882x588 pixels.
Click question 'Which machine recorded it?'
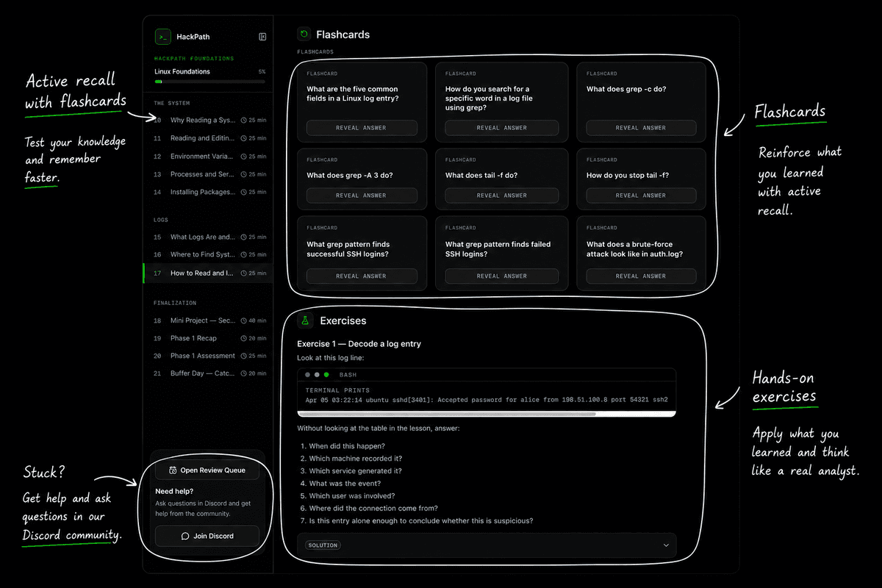[355, 459]
